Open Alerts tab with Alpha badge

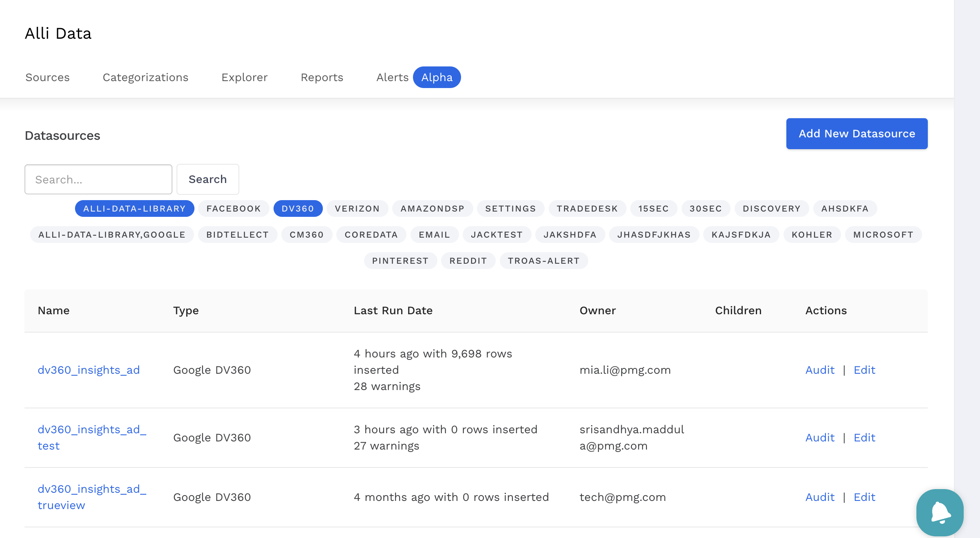point(392,77)
